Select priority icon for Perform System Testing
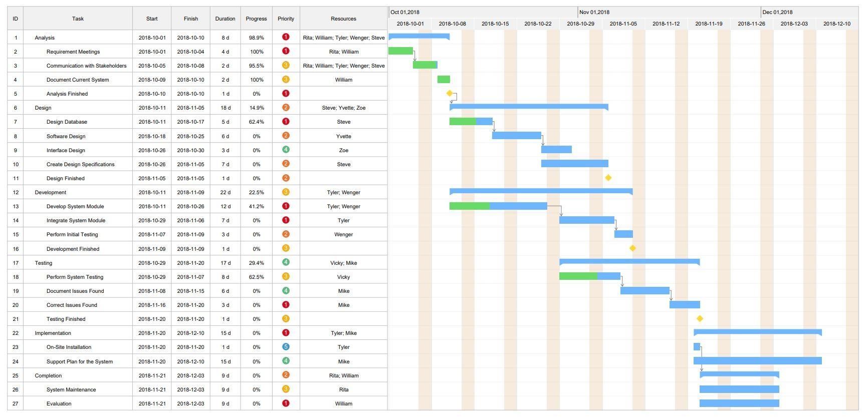Image resolution: width=868 pixels, height=418 pixels. (x=286, y=276)
